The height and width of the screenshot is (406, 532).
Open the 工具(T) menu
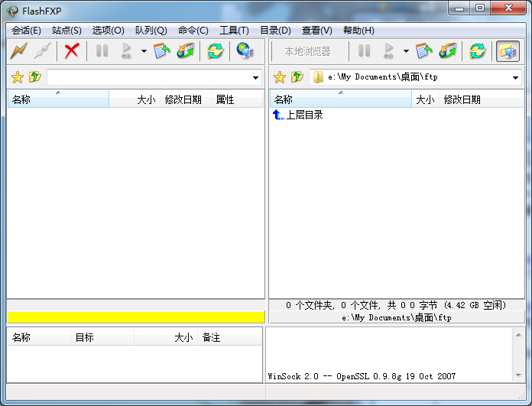[234, 31]
